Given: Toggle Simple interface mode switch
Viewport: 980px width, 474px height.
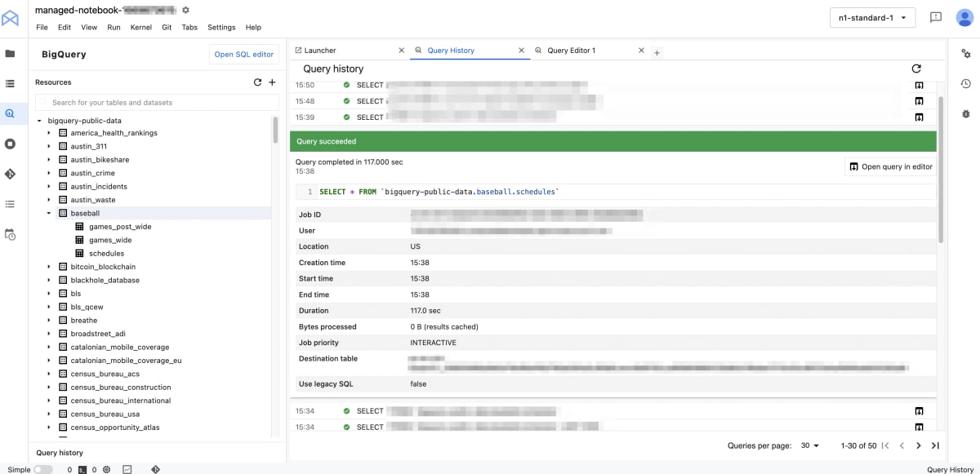Looking at the screenshot, I should point(43,469).
